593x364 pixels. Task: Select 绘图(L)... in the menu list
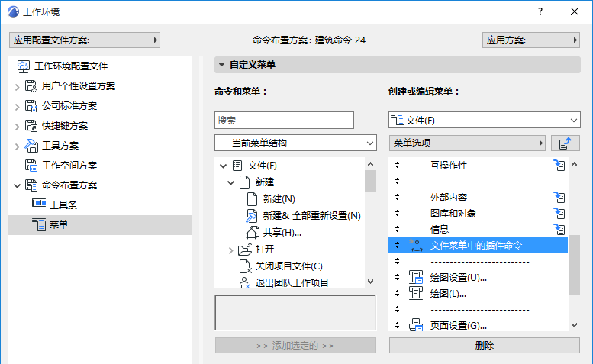pyautogui.click(x=448, y=293)
